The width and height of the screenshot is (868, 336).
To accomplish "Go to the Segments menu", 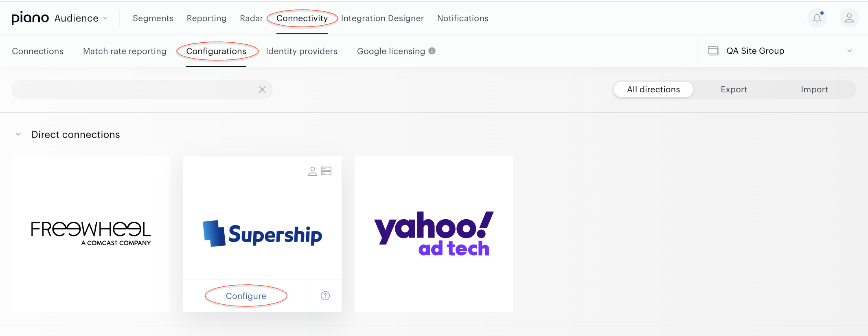I will coord(153,18).
